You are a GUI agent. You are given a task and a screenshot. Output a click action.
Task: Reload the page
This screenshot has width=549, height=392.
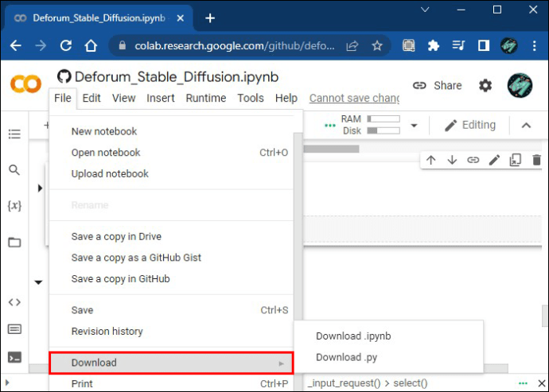pos(66,45)
